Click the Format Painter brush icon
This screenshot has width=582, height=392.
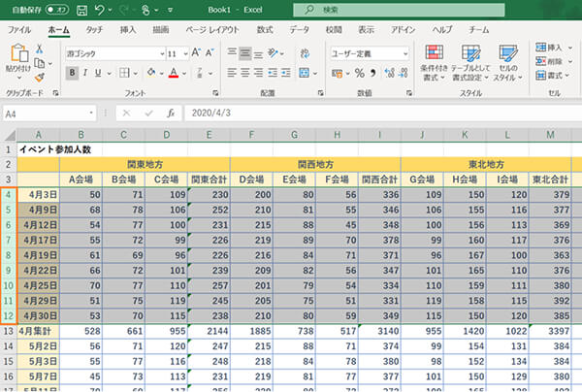pos(39,77)
